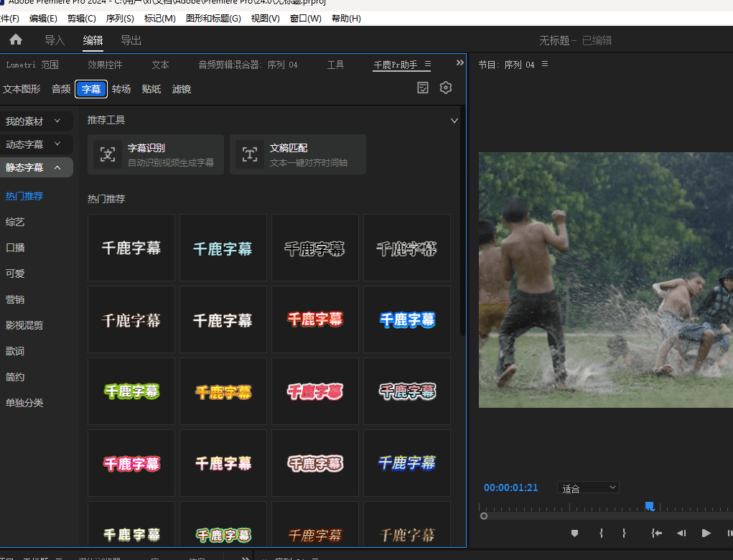733x560 pixels.
Task: Click the Mark Out bracket icon
Action: pos(625,533)
